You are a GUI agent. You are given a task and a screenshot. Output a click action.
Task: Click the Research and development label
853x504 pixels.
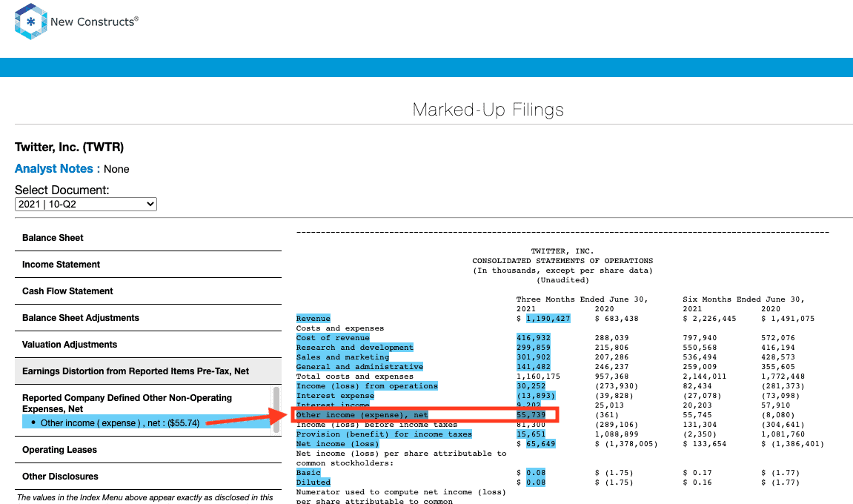coord(355,348)
